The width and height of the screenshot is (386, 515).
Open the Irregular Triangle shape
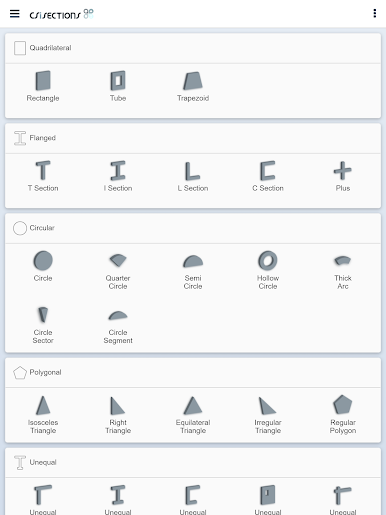pyautogui.click(x=268, y=415)
